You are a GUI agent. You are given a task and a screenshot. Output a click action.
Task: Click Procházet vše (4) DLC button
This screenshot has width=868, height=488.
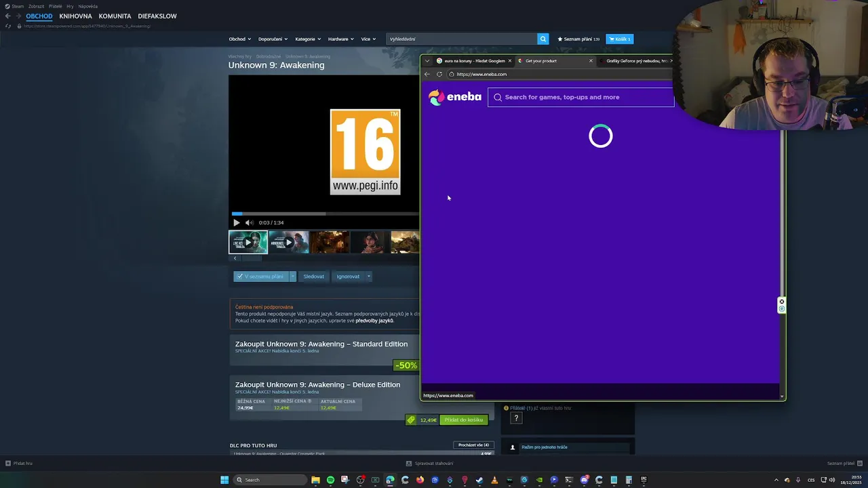click(473, 445)
